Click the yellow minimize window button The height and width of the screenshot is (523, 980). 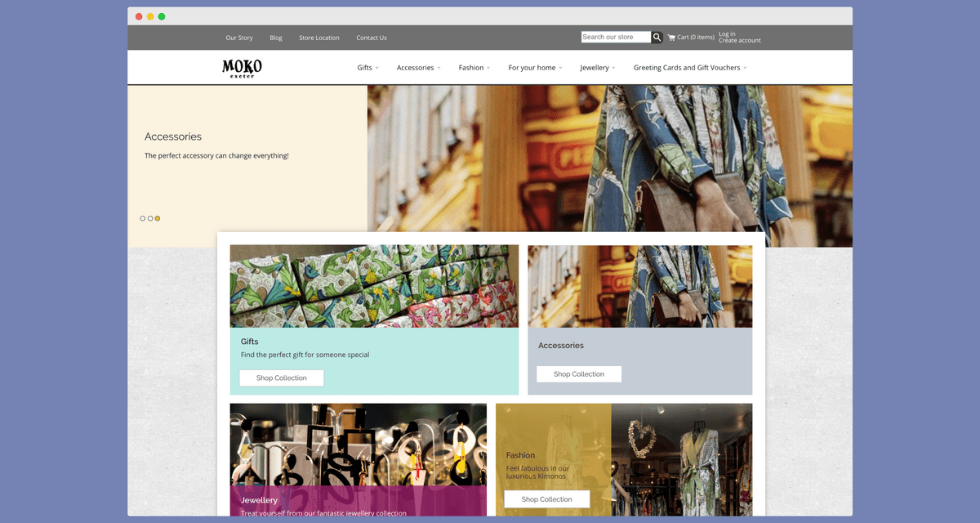[150, 16]
